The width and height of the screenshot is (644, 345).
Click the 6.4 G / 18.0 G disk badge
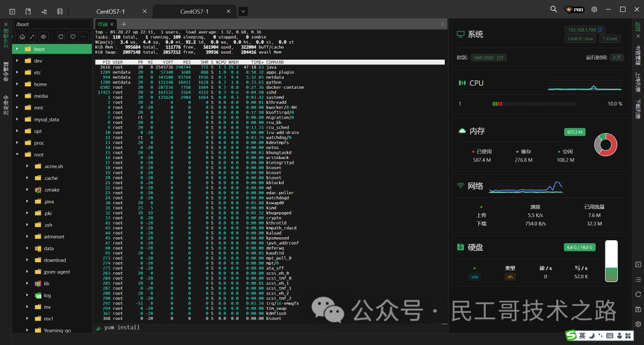point(580,247)
